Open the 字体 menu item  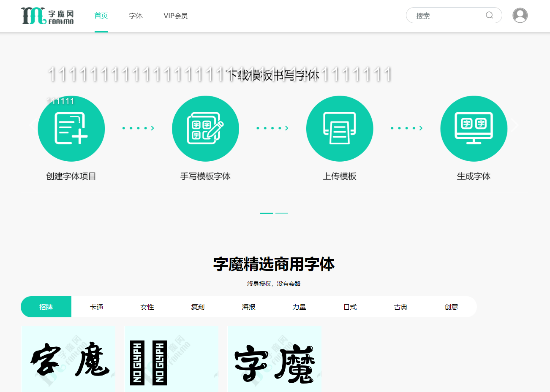136,16
